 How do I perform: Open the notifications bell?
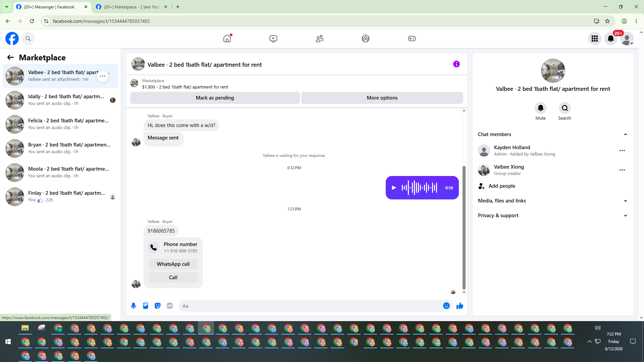pyautogui.click(x=611, y=39)
